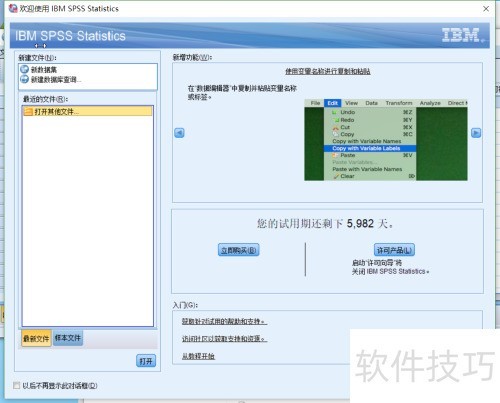Viewport: 500px width, 403px height.
Task: Click the 打开 button
Action: [x=146, y=361]
